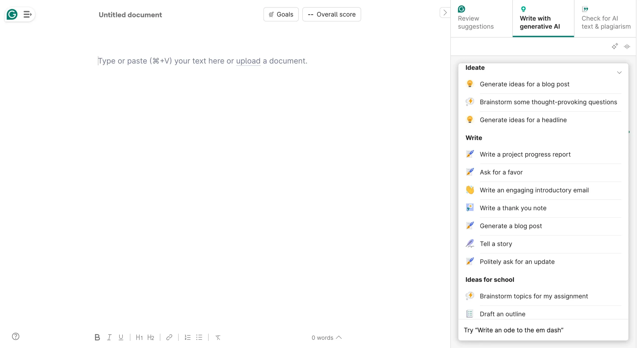The width and height of the screenshot is (644, 348).
Task: Click the card icon beside thank you note
Action: [469, 208]
